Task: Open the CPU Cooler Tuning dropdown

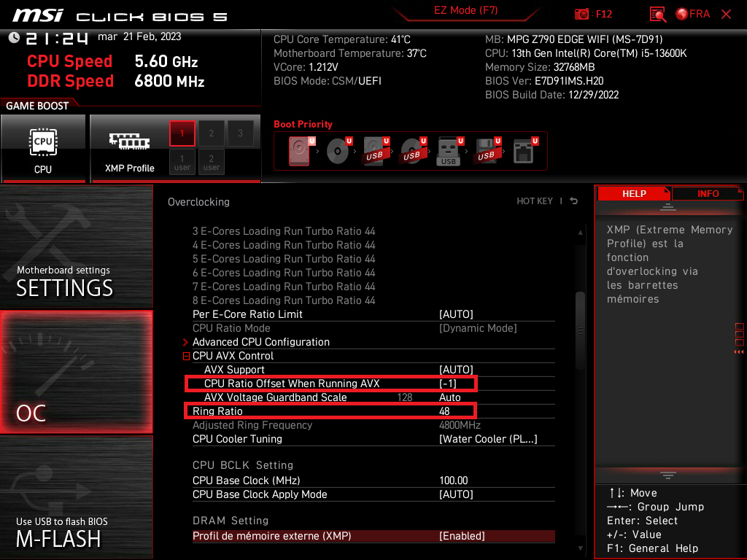Action: [x=488, y=438]
